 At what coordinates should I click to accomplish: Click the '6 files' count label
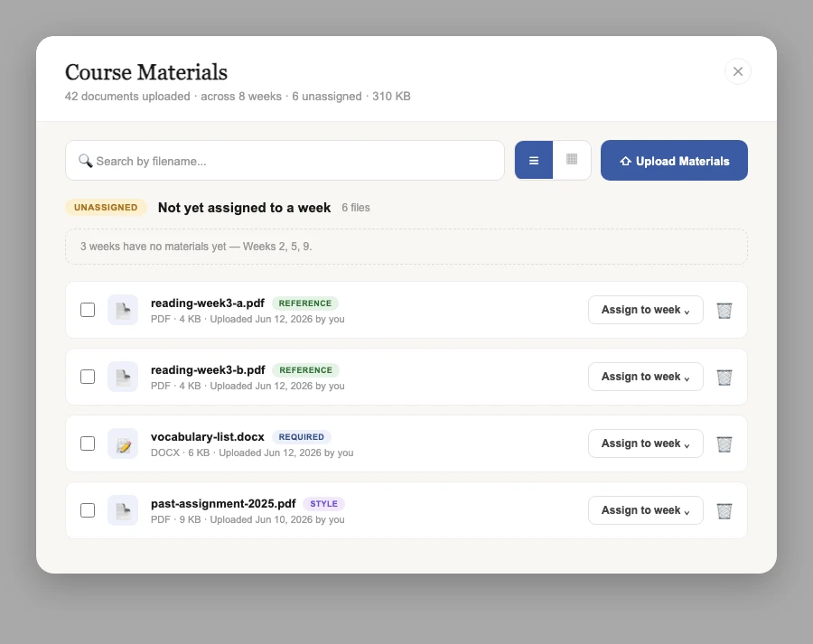(356, 208)
